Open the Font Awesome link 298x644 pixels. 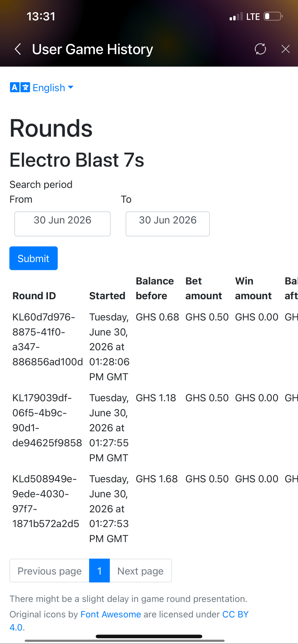coord(111,614)
